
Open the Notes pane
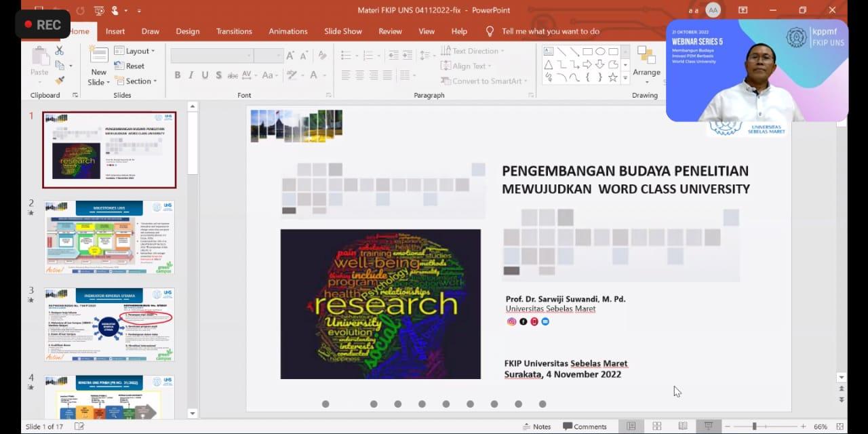pos(536,427)
